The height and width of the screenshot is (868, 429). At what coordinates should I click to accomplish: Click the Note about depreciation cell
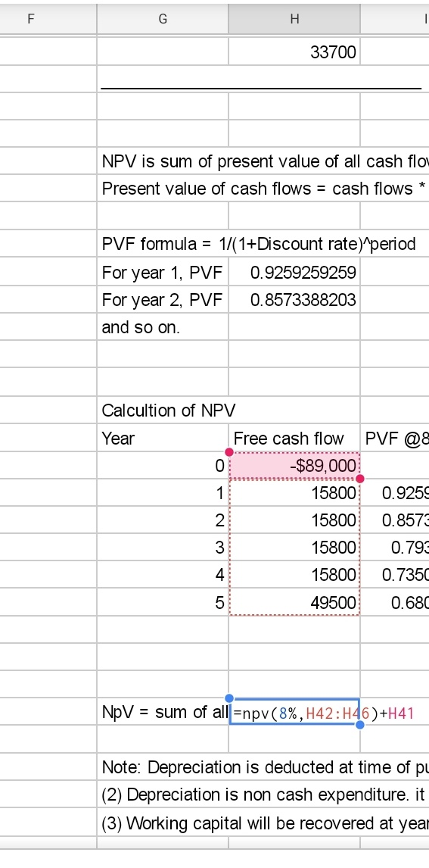tap(263, 767)
